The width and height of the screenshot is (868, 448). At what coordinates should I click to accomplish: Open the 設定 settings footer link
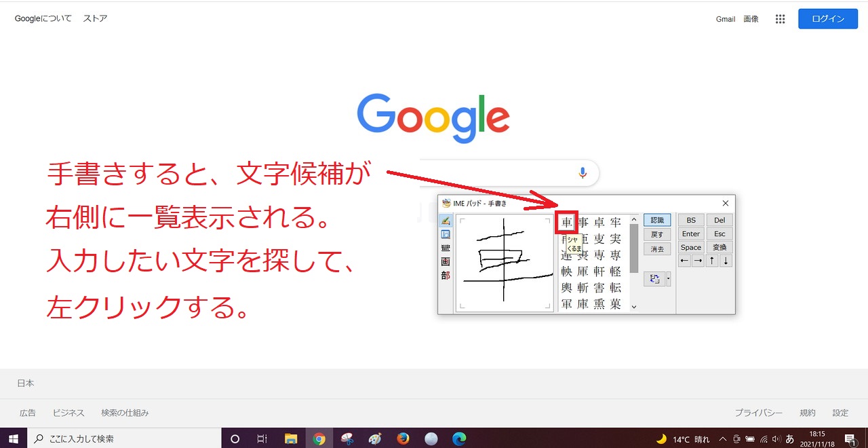coord(841,413)
